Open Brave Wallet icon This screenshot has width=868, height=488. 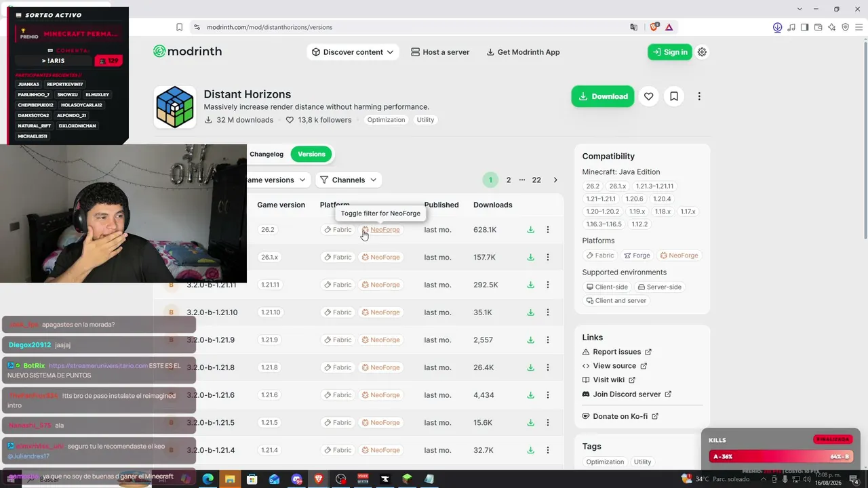818,27
